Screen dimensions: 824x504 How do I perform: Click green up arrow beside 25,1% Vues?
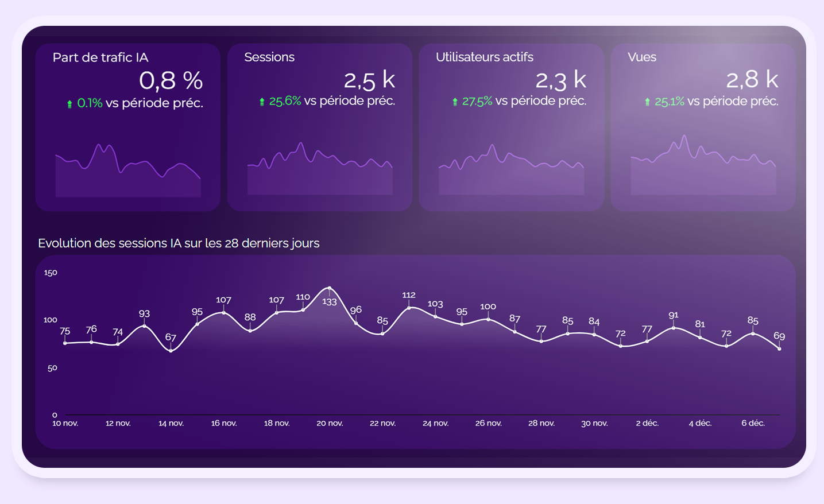(647, 102)
